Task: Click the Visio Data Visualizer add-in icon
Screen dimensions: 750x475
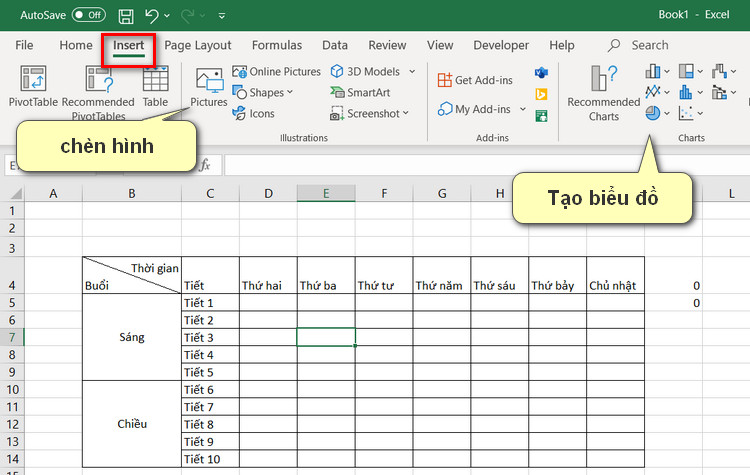Action: [x=541, y=73]
